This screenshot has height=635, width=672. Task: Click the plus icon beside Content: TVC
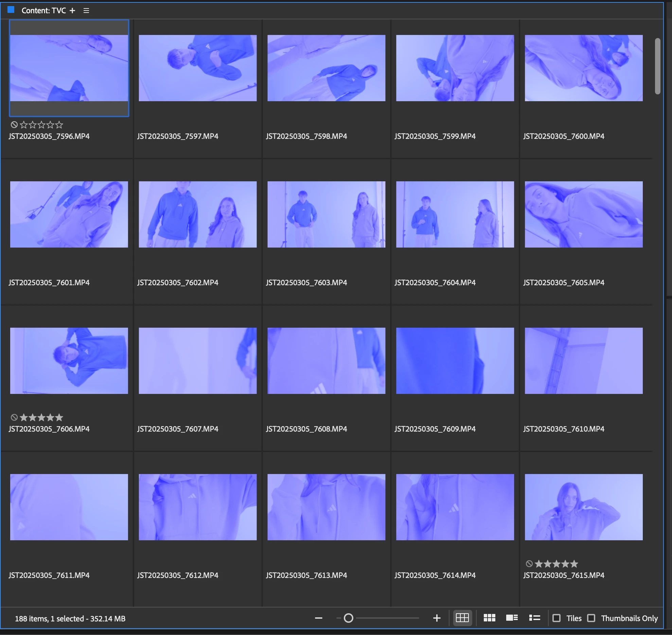coord(72,11)
